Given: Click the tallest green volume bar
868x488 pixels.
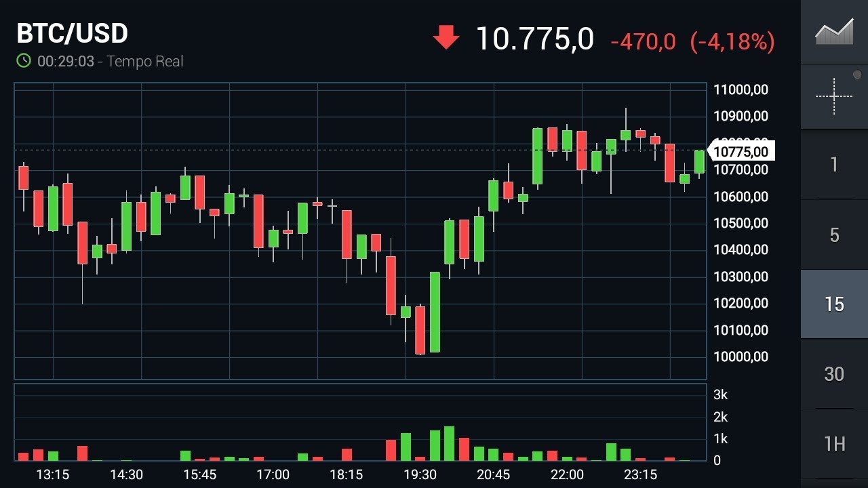Looking at the screenshot, I should pyautogui.click(x=449, y=443).
